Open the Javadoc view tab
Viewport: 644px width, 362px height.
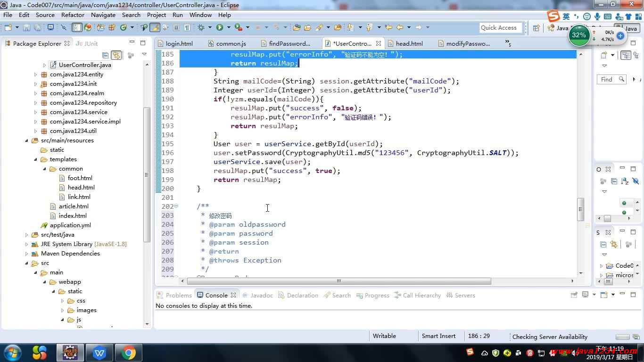pyautogui.click(x=257, y=295)
